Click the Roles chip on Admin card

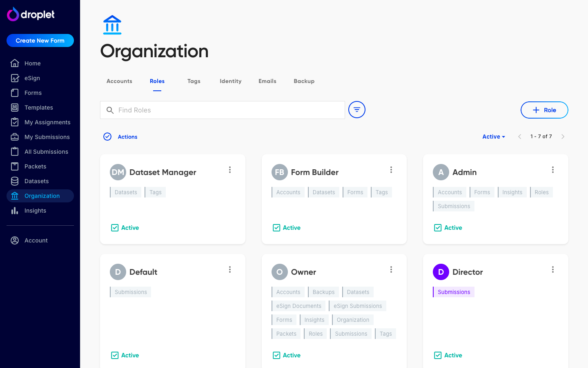(x=541, y=192)
